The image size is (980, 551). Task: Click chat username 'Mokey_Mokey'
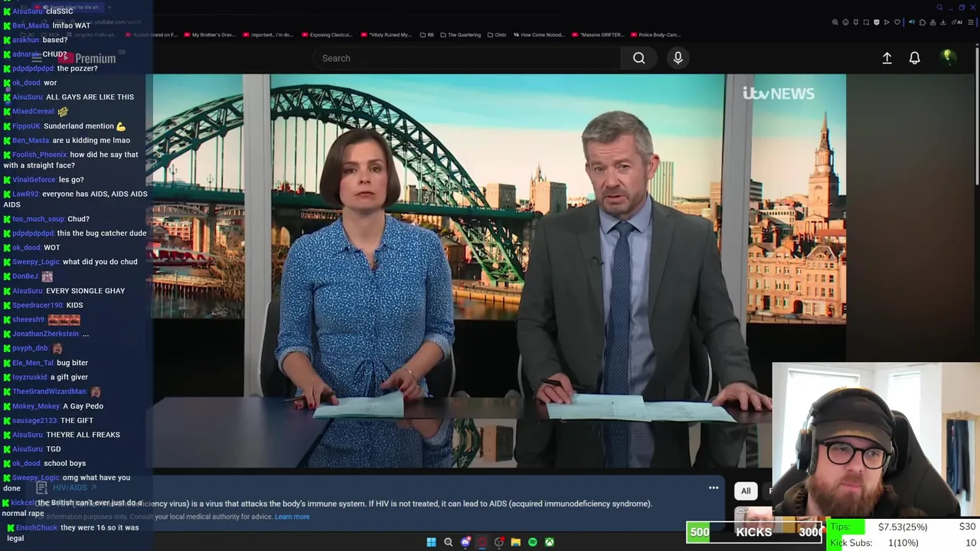[x=36, y=406]
